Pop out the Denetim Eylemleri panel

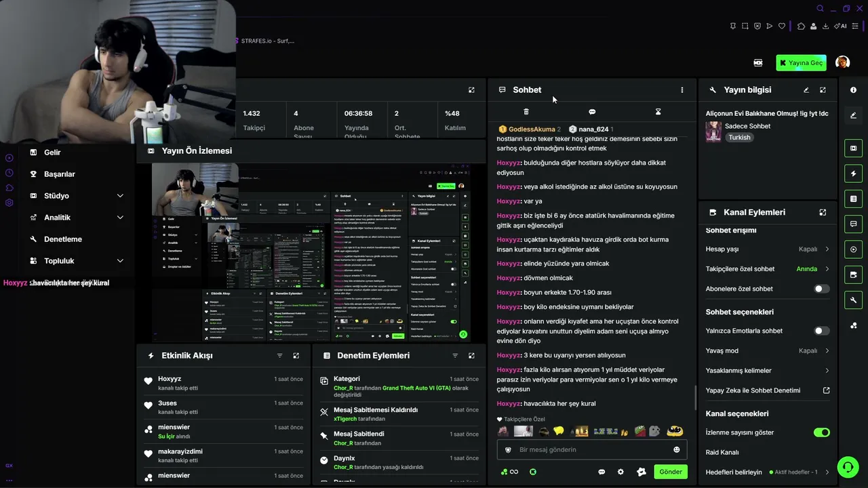(471, 355)
